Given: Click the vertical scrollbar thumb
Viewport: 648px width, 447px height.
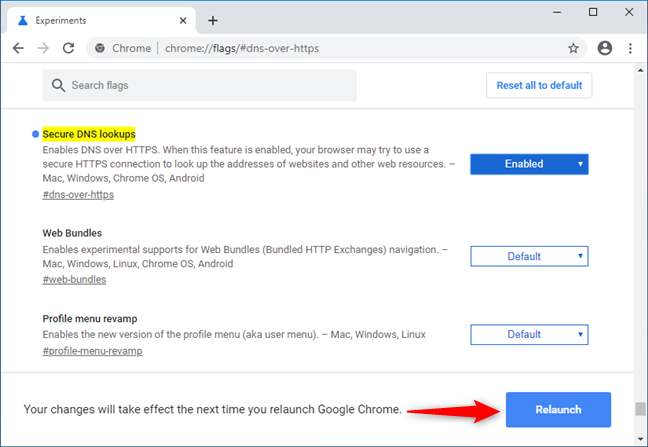Looking at the screenshot, I should 641,409.
